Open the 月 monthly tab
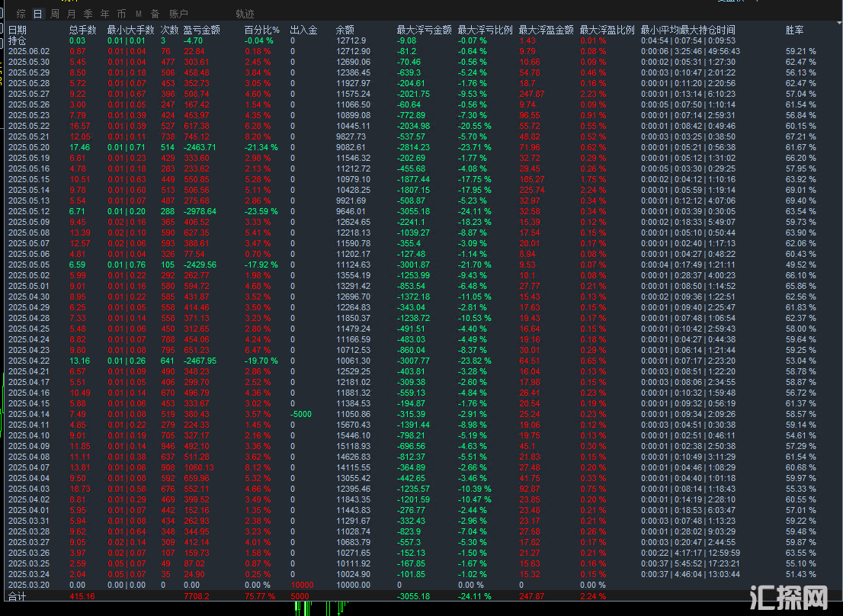This screenshot has width=843, height=616. pos(72,14)
